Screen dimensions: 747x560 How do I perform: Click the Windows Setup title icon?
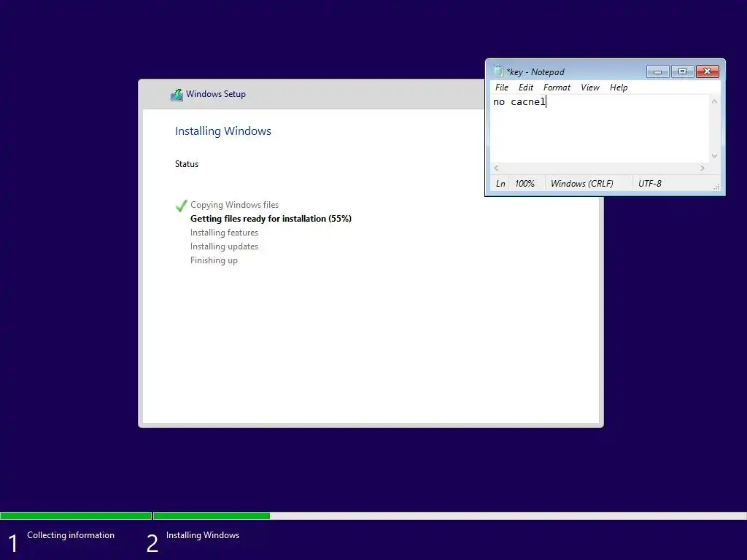click(177, 94)
